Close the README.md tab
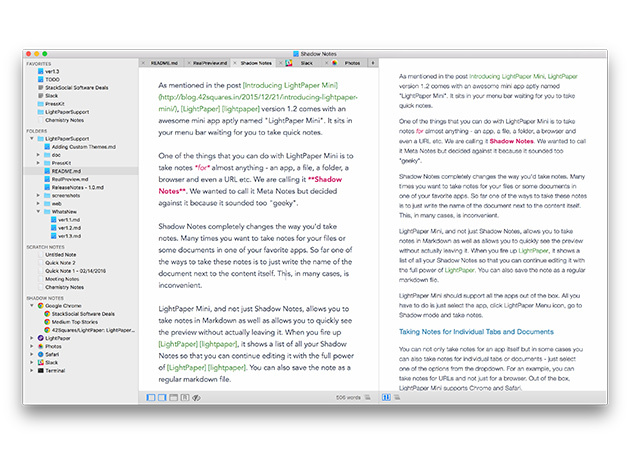The image size is (630, 473). pyautogui.click(x=143, y=63)
